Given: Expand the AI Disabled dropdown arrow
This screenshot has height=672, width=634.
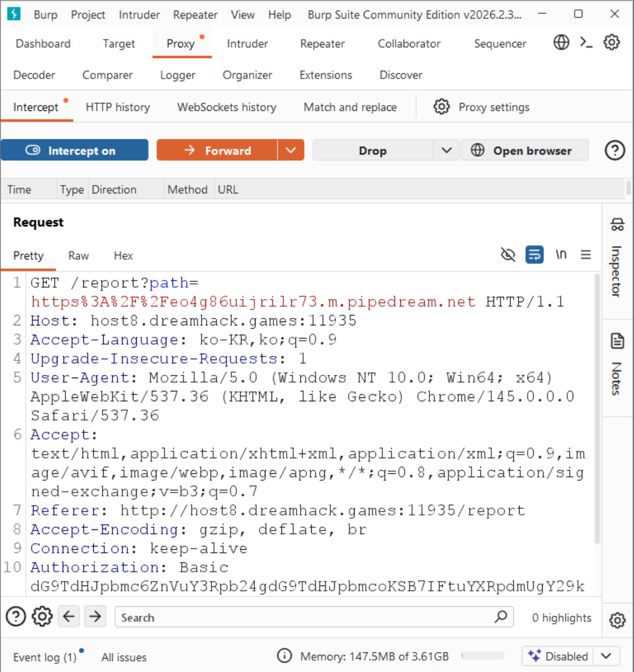Looking at the screenshot, I should [606, 655].
